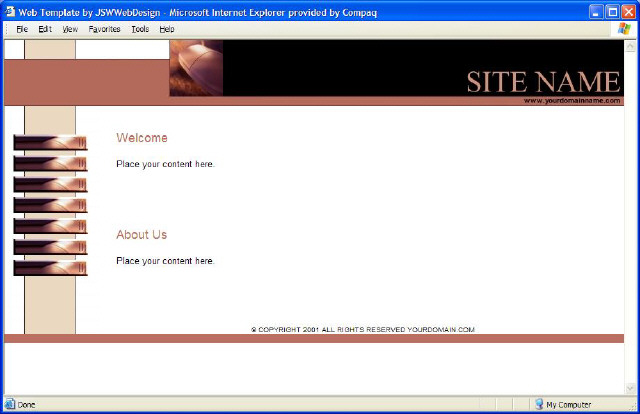
Task: Click the SITE NAME banner title
Action: pyautogui.click(x=543, y=81)
